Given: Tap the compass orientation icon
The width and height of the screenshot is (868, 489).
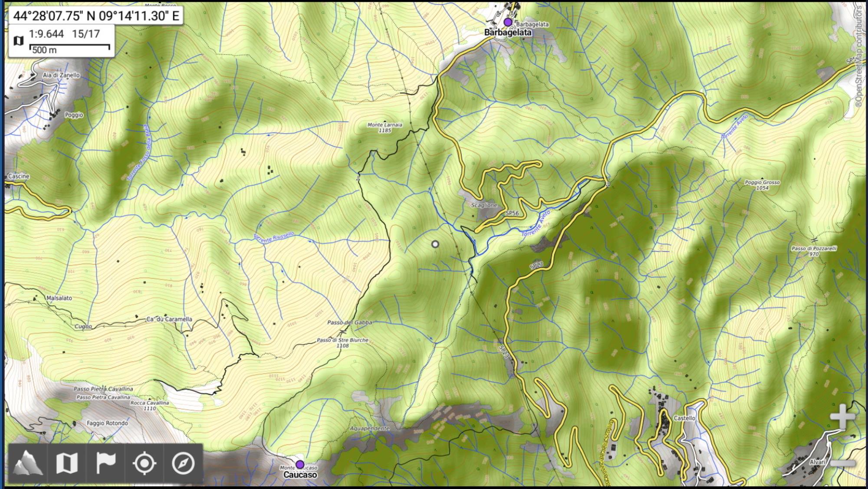Looking at the screenshot, I should point(183,463).
